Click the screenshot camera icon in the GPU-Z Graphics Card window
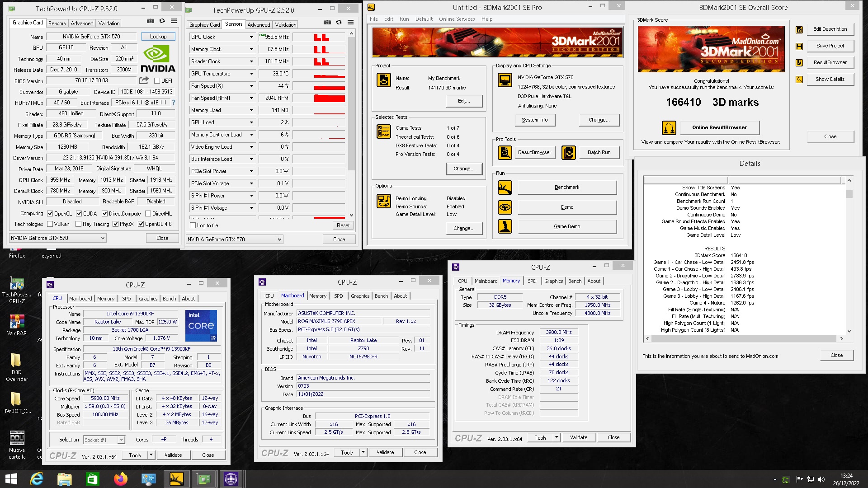 [151, 21]
